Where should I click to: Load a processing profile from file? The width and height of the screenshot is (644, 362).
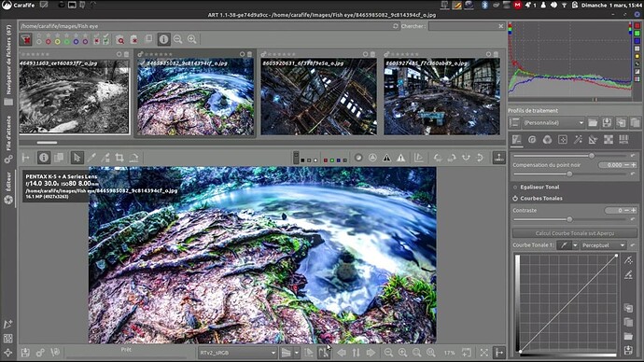coord(593,123)
